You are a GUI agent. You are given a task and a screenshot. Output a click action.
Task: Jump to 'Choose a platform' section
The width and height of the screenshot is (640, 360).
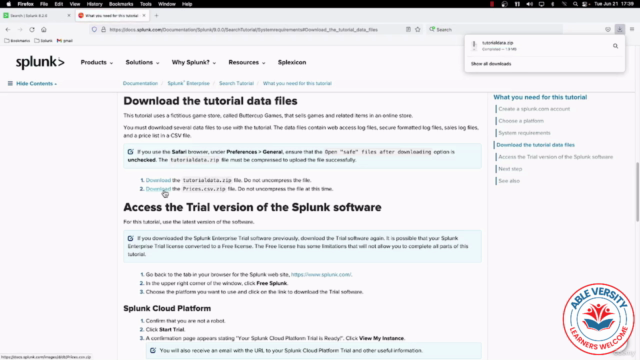521,121
